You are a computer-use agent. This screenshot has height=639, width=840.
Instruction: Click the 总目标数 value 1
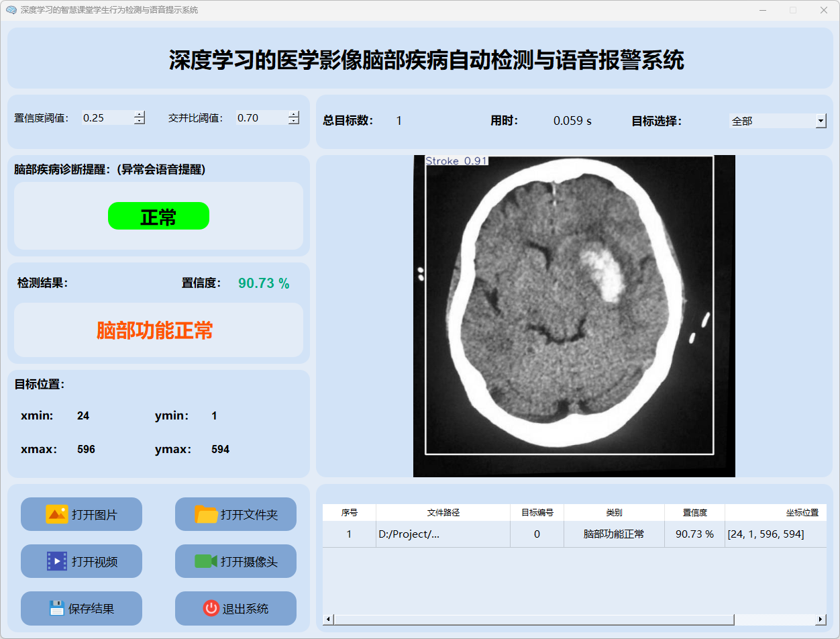(x=399, y=121)
